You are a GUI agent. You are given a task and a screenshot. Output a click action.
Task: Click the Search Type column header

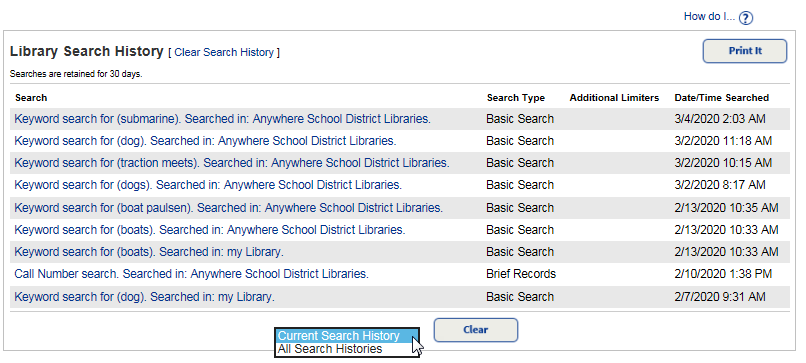tap(516, 98)
